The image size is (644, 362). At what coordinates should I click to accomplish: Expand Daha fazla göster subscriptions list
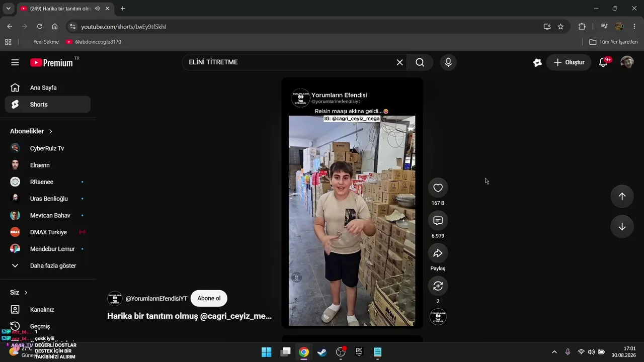coord(48,265)
